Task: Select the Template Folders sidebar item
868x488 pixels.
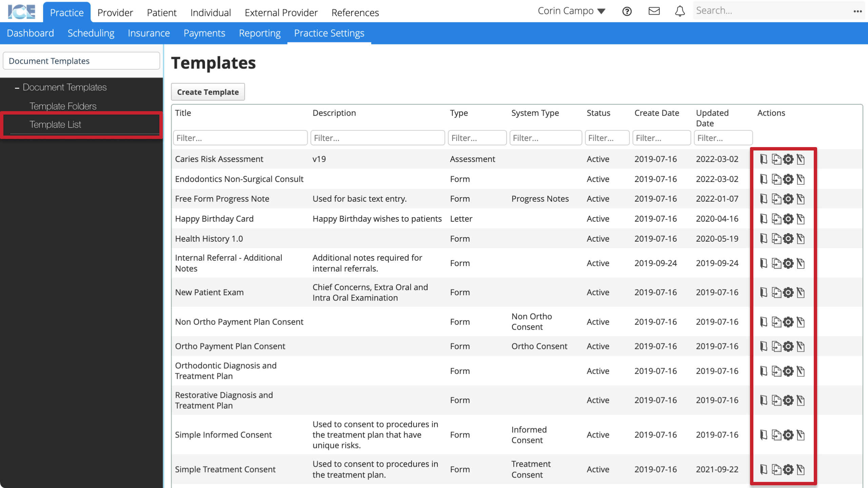Action: point(63,105)
